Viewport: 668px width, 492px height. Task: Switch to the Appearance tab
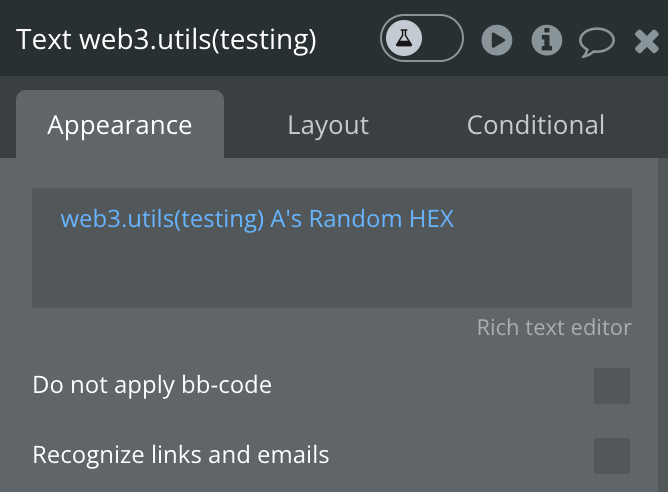click(x=120, y=125)
